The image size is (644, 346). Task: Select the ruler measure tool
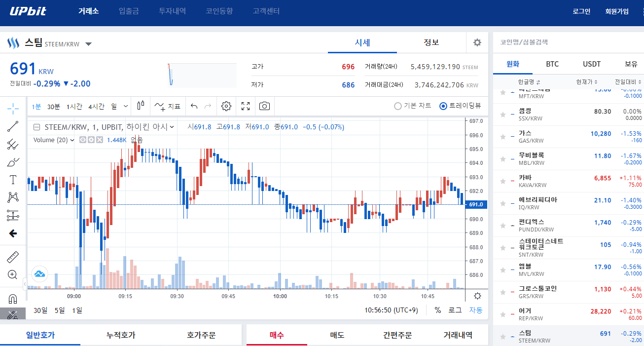(13, 257)
